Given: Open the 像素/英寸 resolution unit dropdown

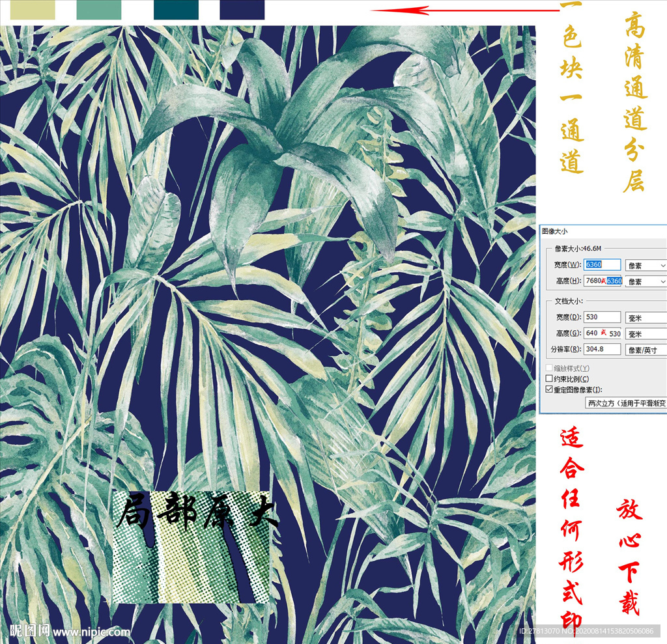Looking at the screenshot, I should coord(646,350).
